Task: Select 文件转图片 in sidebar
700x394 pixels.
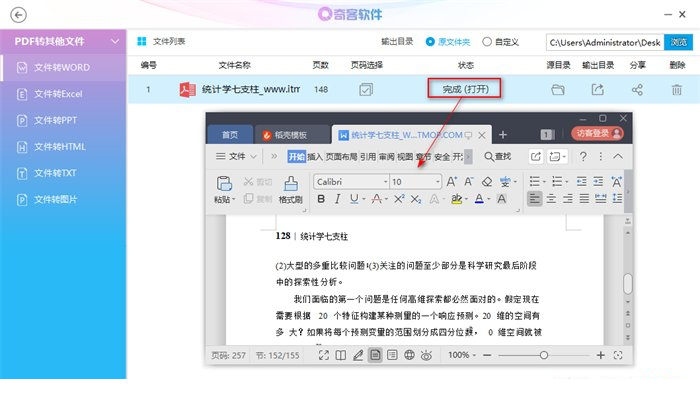Action: point(63,199)
